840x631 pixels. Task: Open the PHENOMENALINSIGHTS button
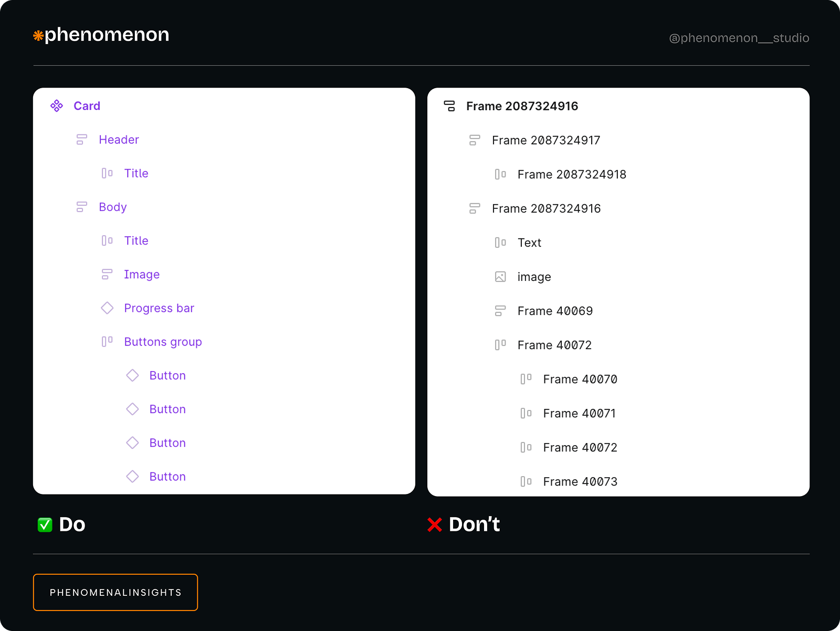[x=115, y=592]
